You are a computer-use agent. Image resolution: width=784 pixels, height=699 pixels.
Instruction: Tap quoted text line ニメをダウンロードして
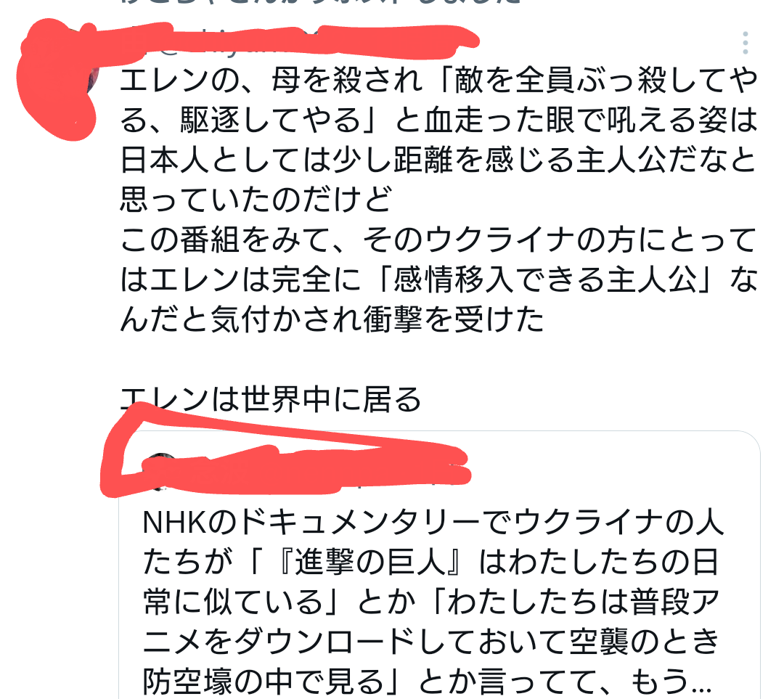(431, 642)
